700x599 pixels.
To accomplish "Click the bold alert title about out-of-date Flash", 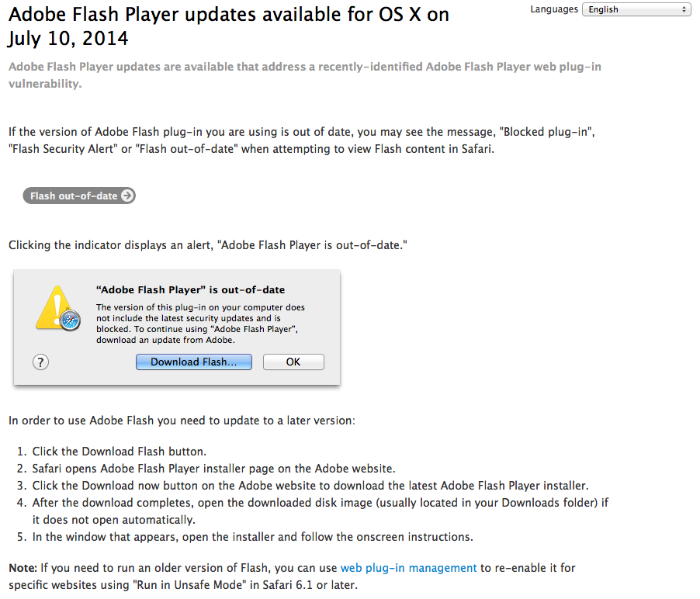I will [x=190, y=290].
